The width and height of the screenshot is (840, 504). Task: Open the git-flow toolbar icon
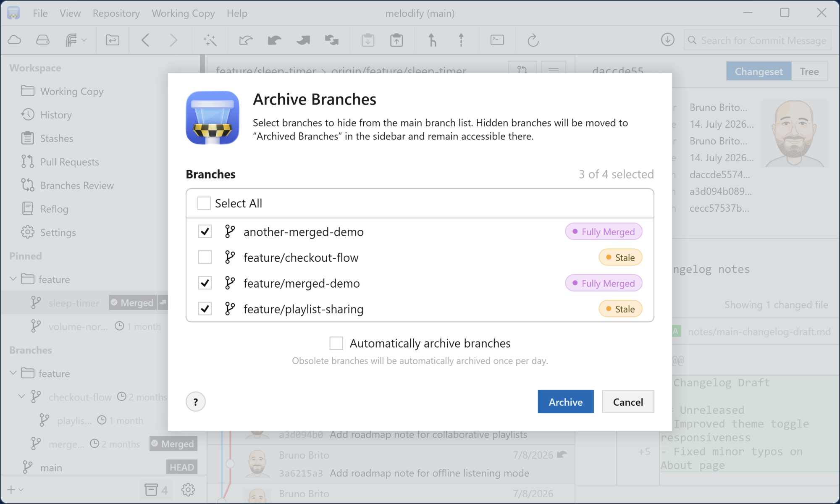click(76, 40)
